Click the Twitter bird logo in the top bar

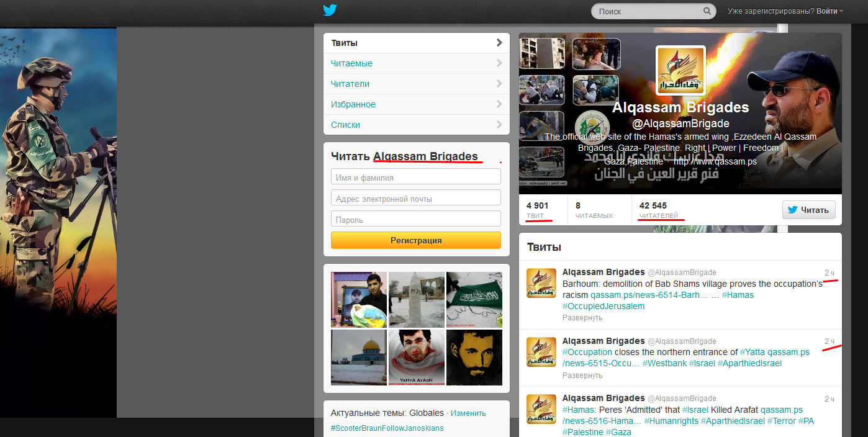coord(329,11)
